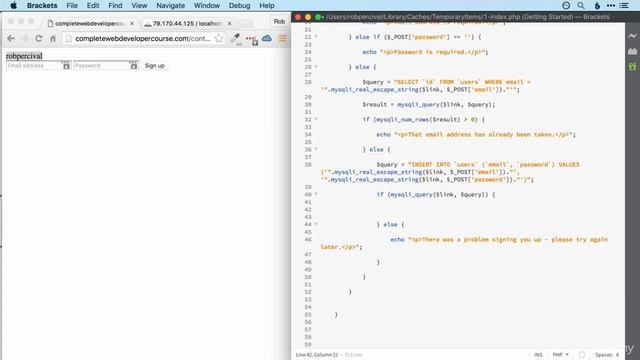Click the robpercival text on the page

(24, 56)
